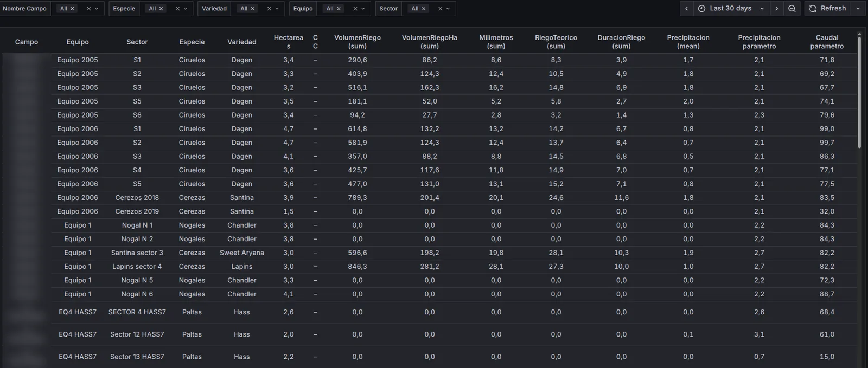Open Nombre Campo filter dropdown chevron
The width and height of the screenshot is (868, 368).
[x=97, y=9]
